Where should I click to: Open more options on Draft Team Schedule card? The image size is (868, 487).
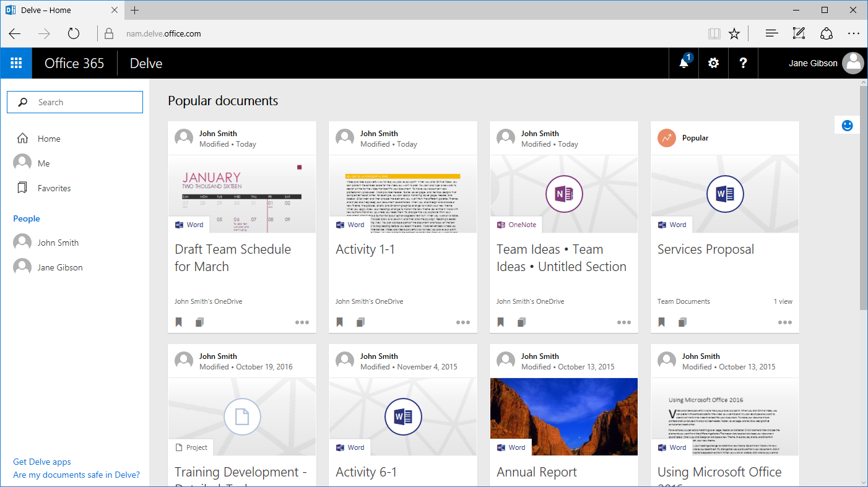point(302,322)
